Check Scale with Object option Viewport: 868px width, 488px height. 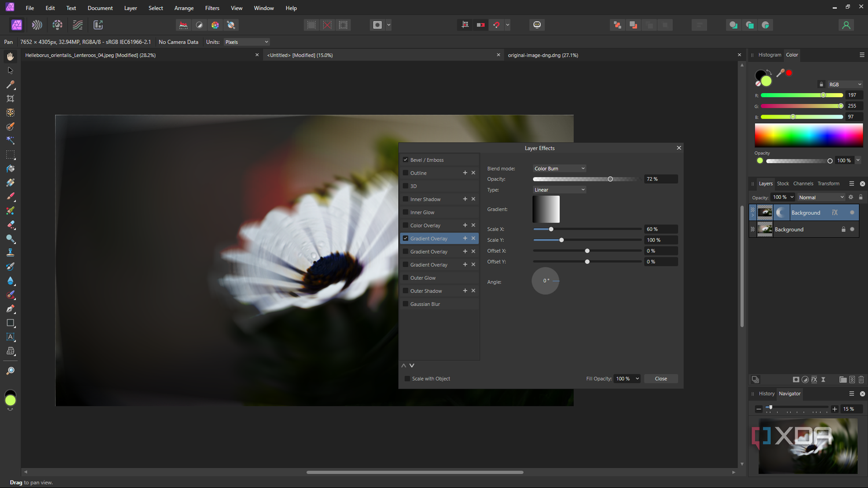pos(407,379)
